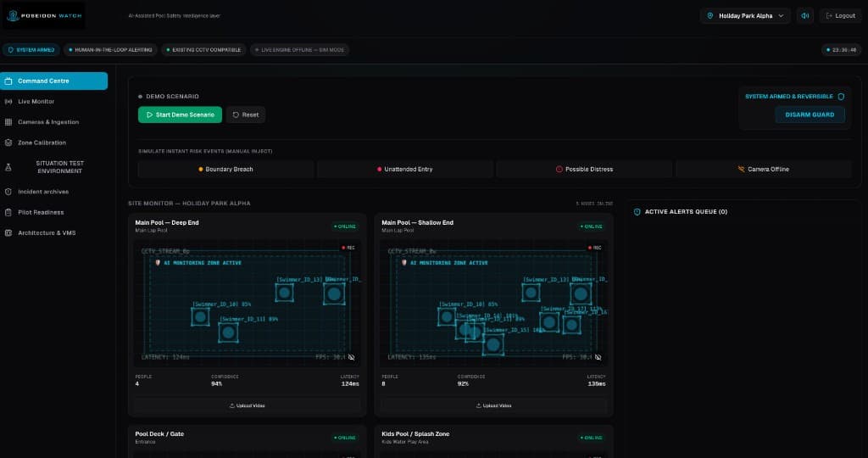Inject a Possible Distress event
Image resolution: width=868 pixels, height=458 pixels.
pos(584,169)
